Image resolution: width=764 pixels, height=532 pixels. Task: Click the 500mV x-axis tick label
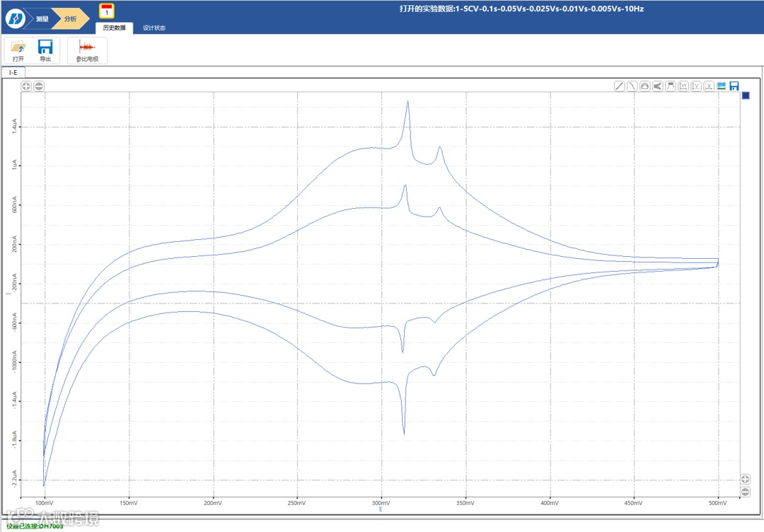pyautogui.click(x=718, y=503)
